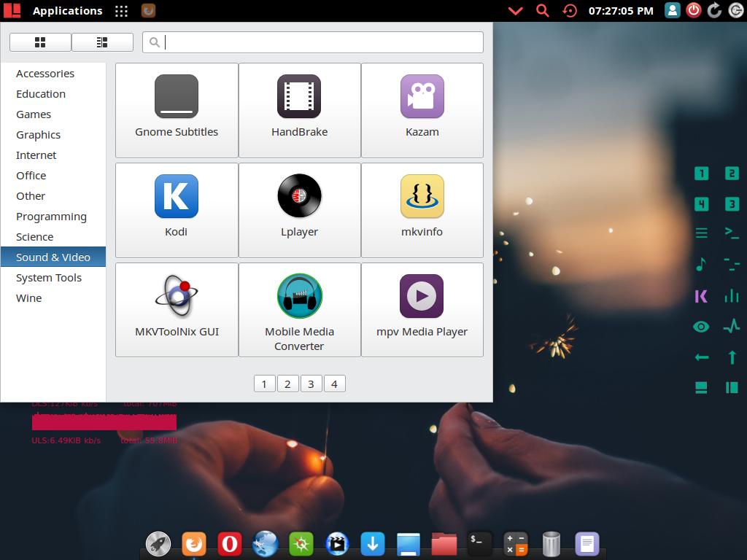Open the trash can in dock
The image size is (747, 560).
click(x=551, y=544)
